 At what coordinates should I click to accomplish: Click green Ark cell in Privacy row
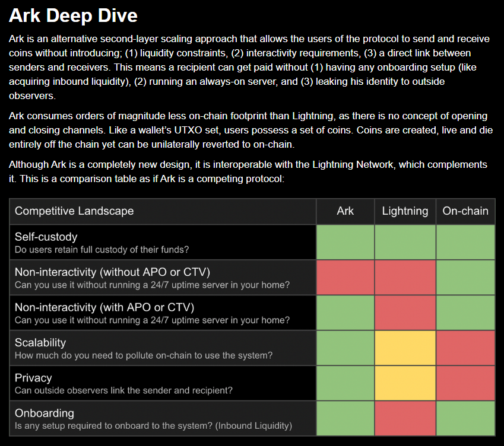click(x=345, y=383)
